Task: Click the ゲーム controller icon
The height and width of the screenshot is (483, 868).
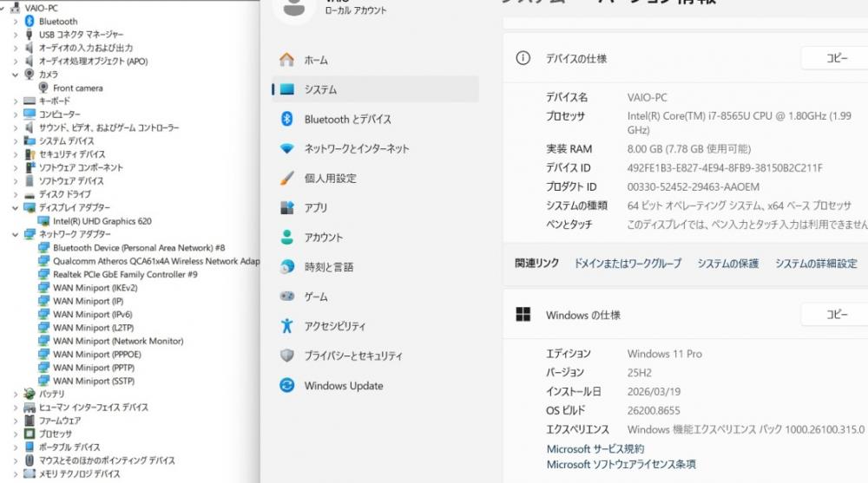Action: pyautogui.click(x=286, y=296)
